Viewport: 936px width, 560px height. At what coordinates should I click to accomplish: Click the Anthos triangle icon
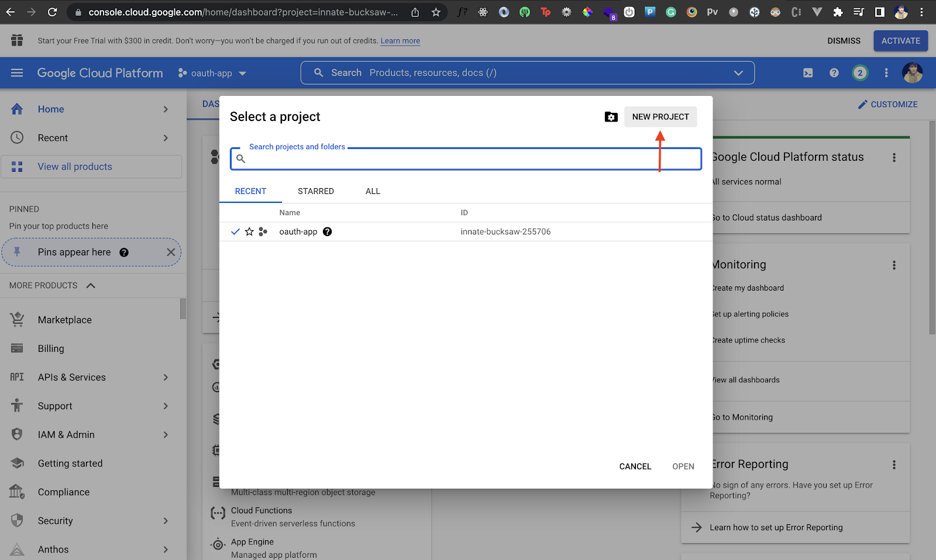(17, 549)
